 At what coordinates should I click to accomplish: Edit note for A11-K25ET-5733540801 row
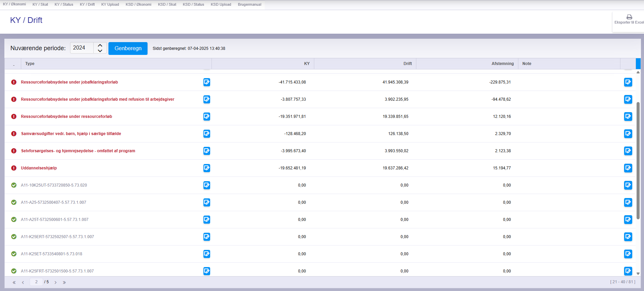coord(628,254)
